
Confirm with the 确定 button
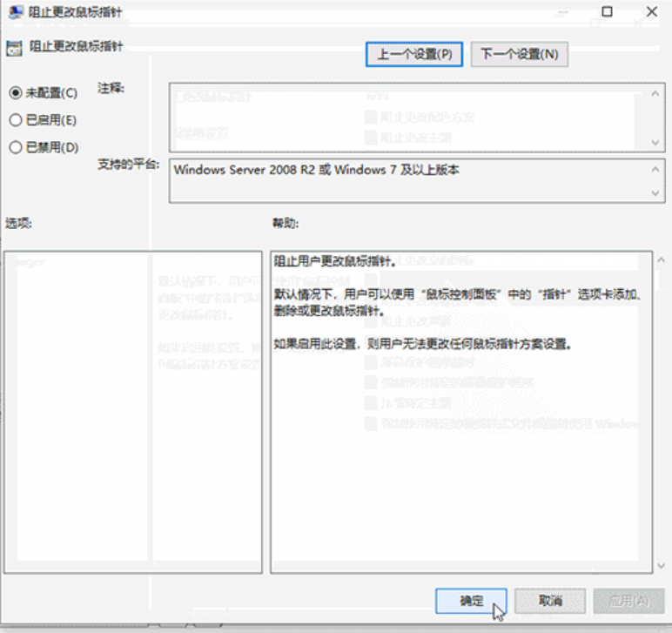pos(471,601)
